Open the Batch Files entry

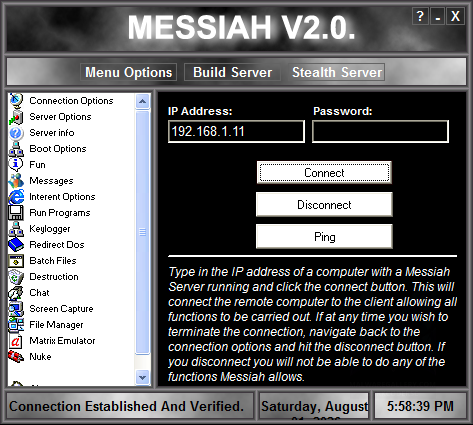point(53,261)
